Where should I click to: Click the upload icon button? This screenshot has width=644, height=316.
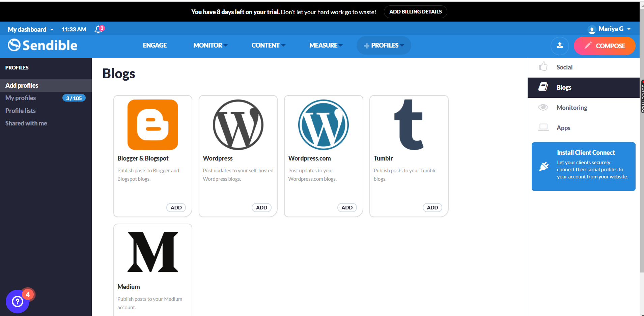pyautogui.click(x=560, y=46)
